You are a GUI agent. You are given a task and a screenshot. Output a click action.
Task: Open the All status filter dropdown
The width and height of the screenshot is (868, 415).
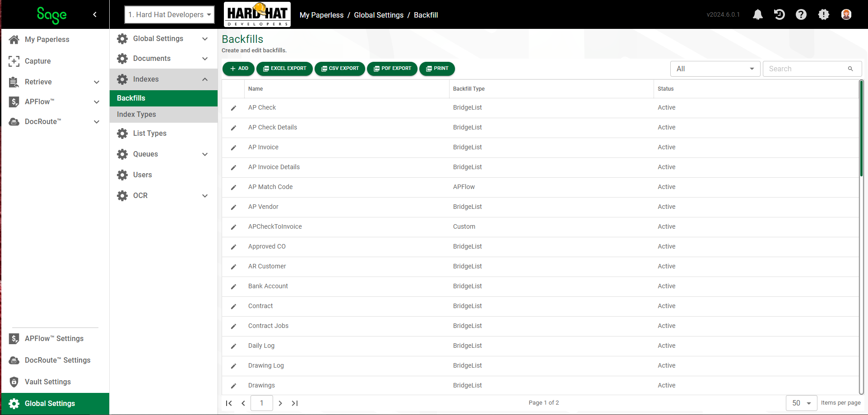click(715, 69)
